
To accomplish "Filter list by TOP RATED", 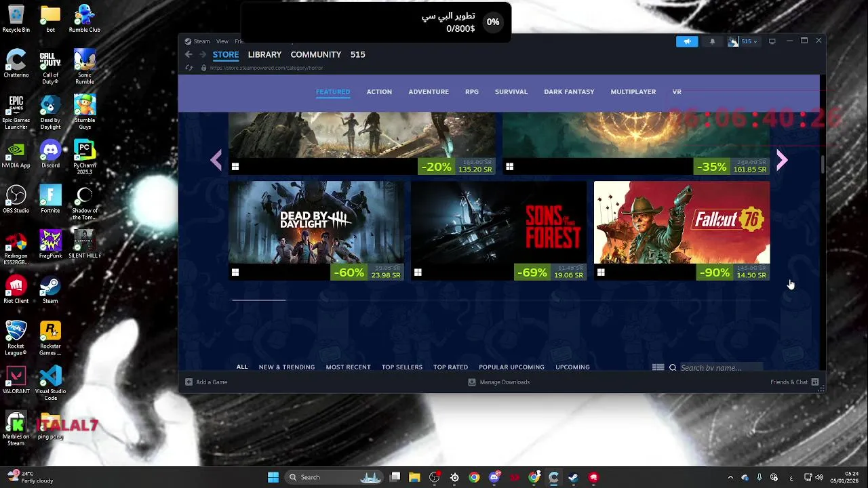I will click(451, 367).
